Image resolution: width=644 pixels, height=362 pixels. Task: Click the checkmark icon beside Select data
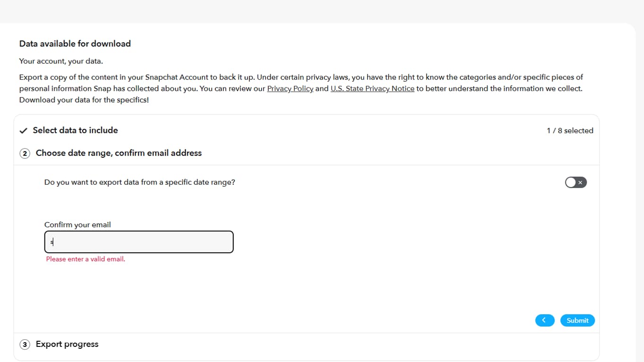click(x=23, y=130)
